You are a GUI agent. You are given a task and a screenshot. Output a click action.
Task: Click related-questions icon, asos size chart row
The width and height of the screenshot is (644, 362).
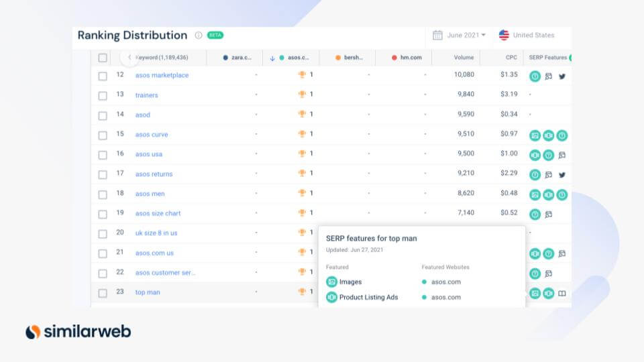(548, 215)
